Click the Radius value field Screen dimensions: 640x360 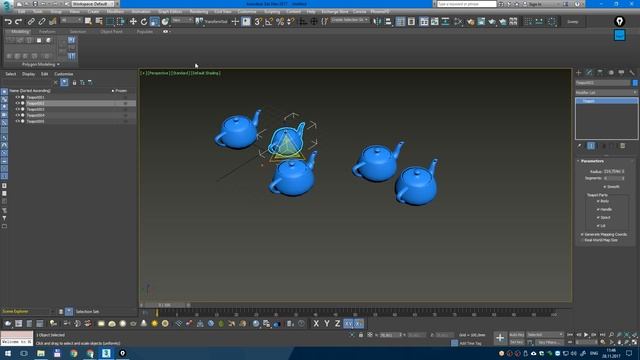pyautogui.click(x=612, y=171)
